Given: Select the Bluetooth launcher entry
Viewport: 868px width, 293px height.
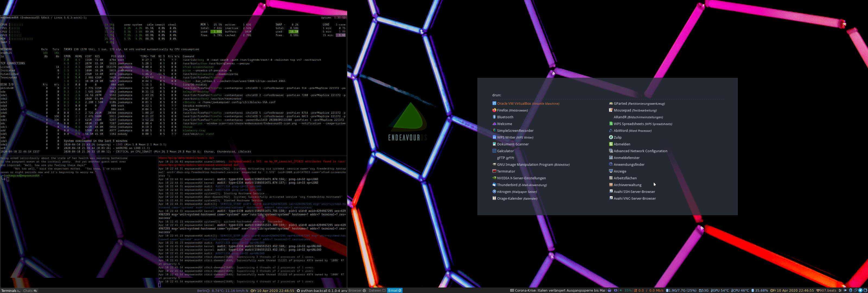Looking at the screenshot, I should [x=503, y=117].
